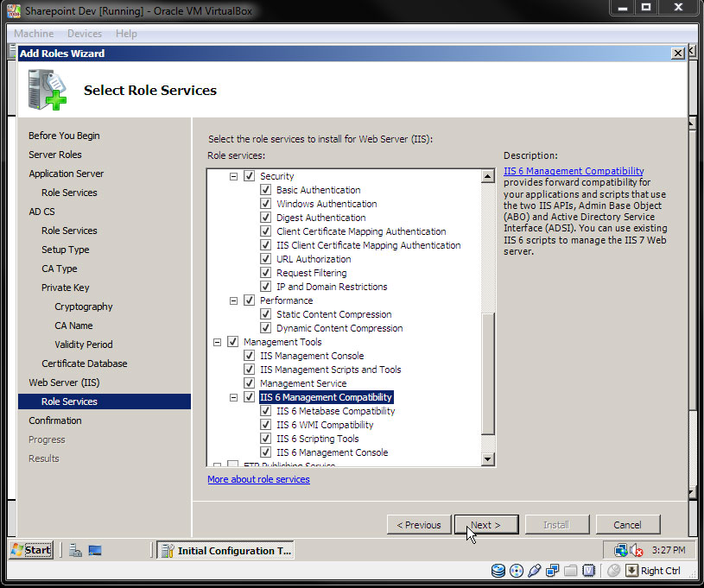Click the role services list scroll-up arrow
This screenshot has width=704, height=588.
pyautogui.click(x=487, y=176)
